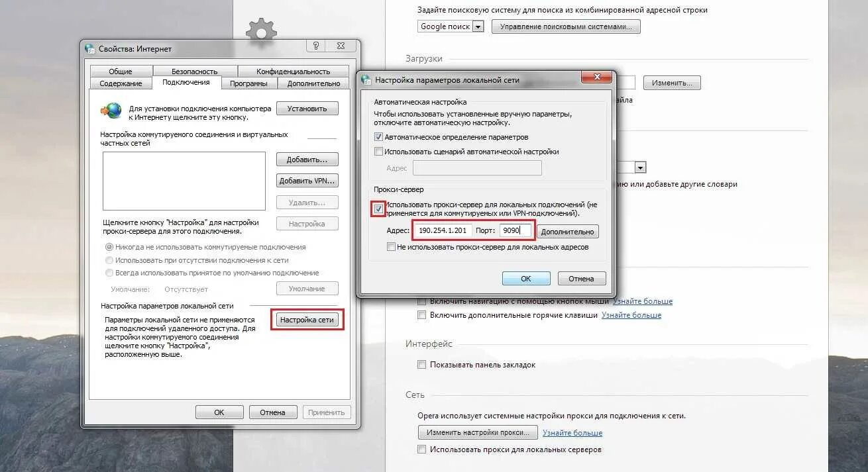Open the Google поиск search engine dropdown

[451, 26]
